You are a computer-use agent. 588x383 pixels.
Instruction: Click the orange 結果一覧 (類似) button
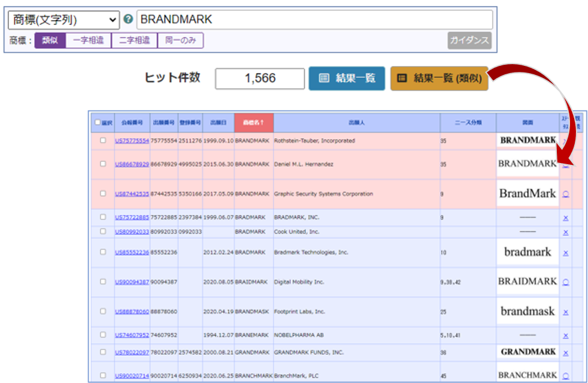pos(439,78)
